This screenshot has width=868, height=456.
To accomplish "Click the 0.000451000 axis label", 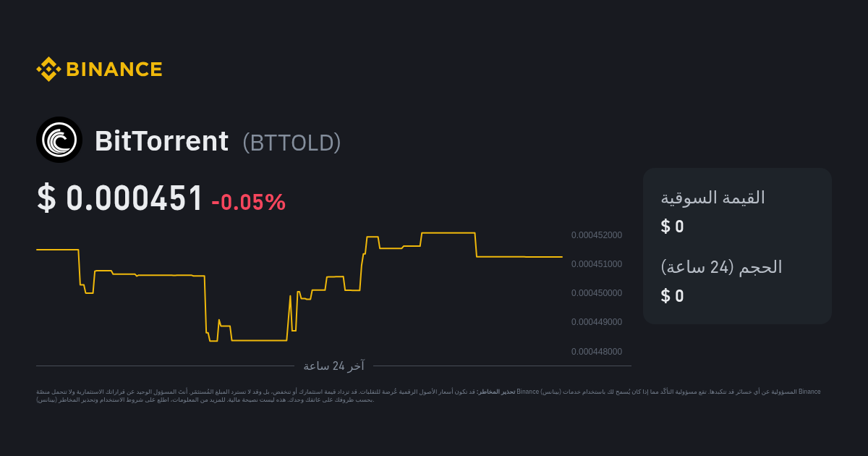I will [x=596, y=264].
